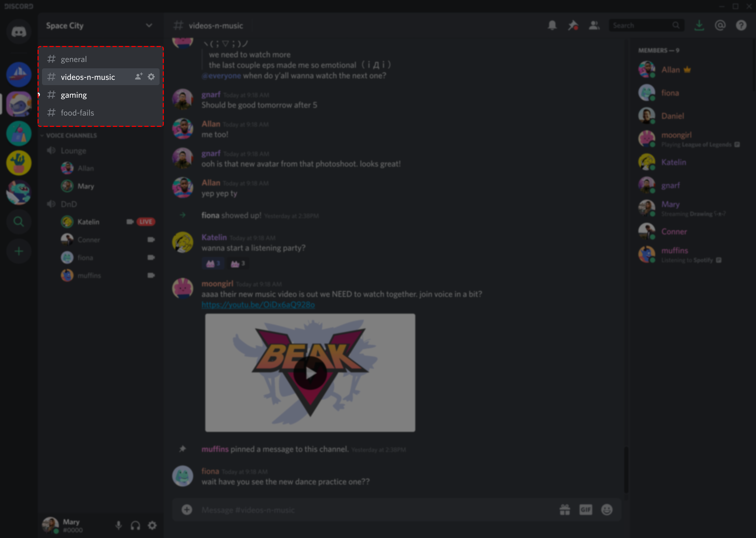Click the add members icon in videos-n-music
Image resolution: width=756 pixels, height=538 pixels.
coord(138,77)
